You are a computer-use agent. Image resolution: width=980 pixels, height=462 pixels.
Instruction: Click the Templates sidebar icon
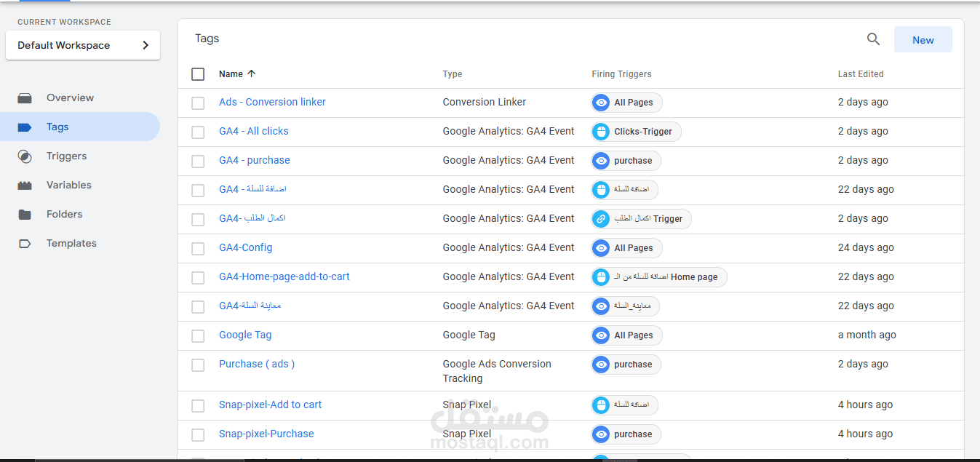pos(25,243)
